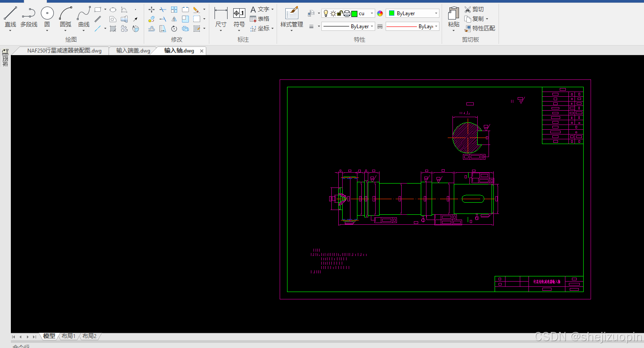Click Match Properties (特性匹配) button
Screen dimensions: 644x348
pyautogui.click(x=479, y=29)
